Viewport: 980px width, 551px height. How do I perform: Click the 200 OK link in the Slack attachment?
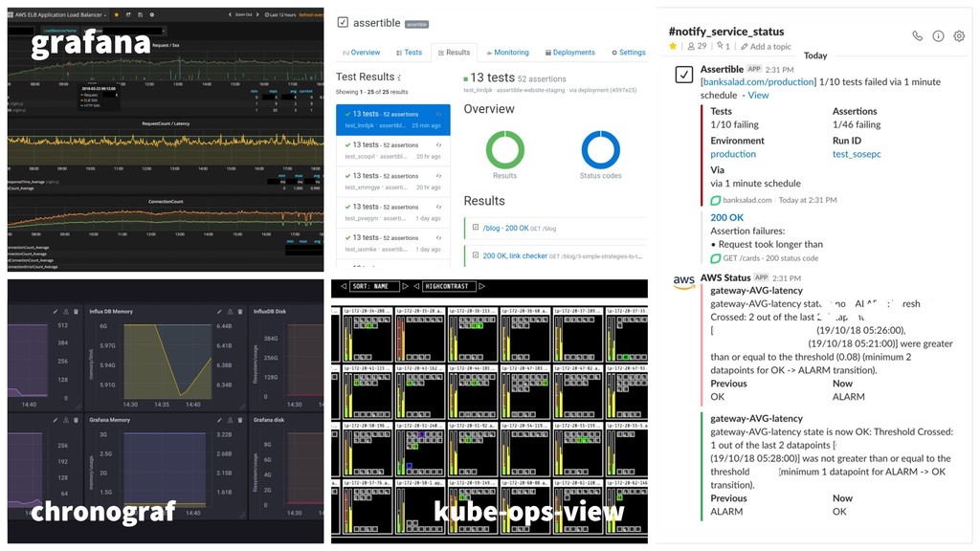coord(727,217)
